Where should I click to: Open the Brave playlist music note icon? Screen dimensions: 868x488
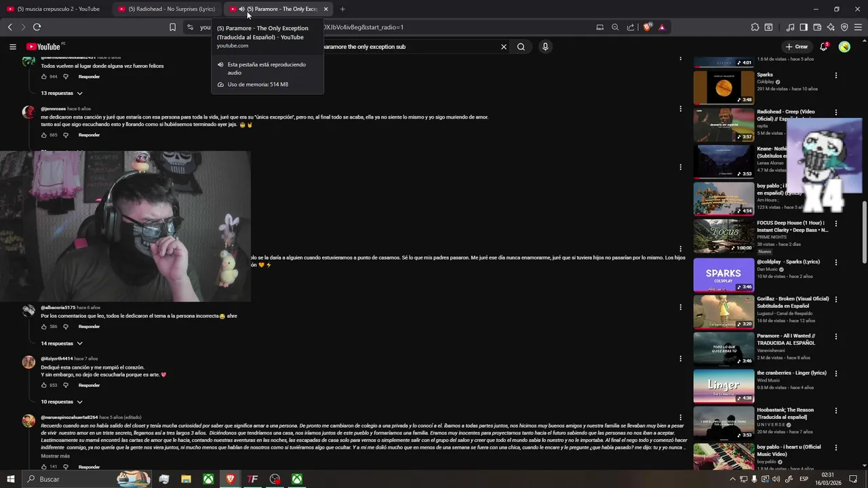(x=791, y=27)
